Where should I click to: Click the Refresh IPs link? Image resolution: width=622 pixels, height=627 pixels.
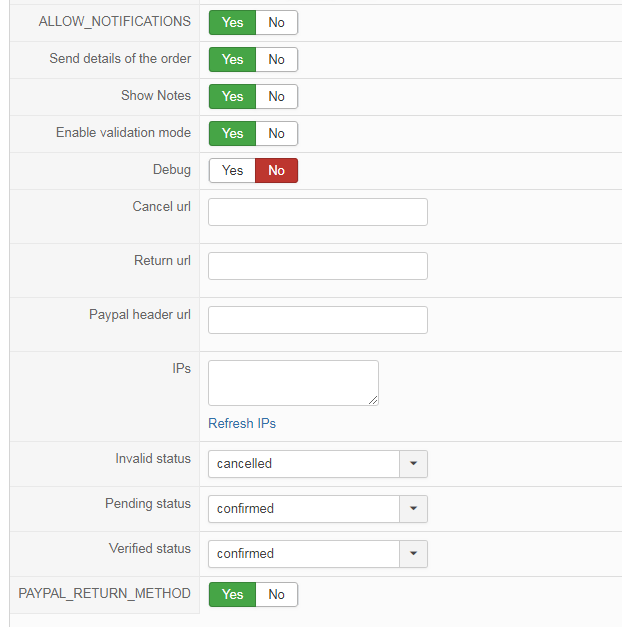pyautogui.click(x=242, y=423)
